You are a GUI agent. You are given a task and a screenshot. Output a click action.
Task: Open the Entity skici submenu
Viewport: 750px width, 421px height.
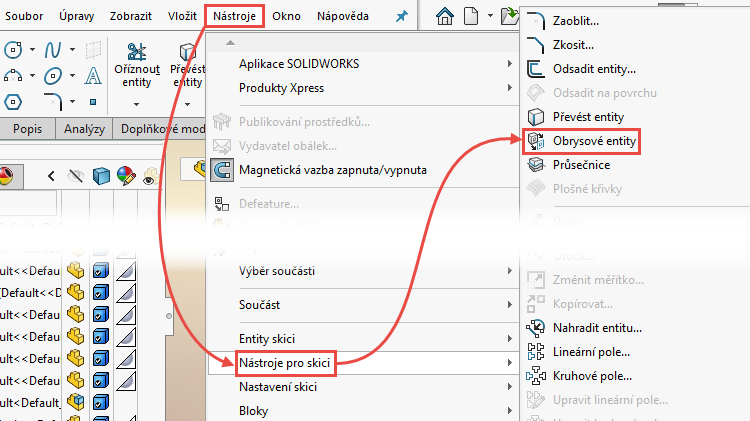(x=364, y=339)
